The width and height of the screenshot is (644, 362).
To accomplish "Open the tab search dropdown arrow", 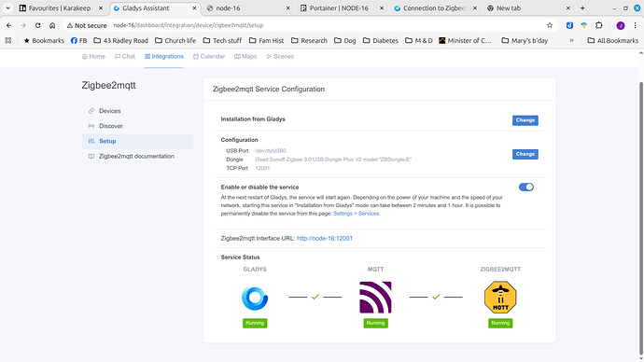I will pyautogui.click(x=7, y=7).
